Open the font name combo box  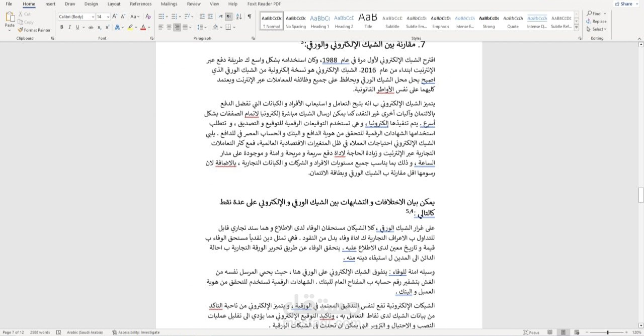click(76, 17)
